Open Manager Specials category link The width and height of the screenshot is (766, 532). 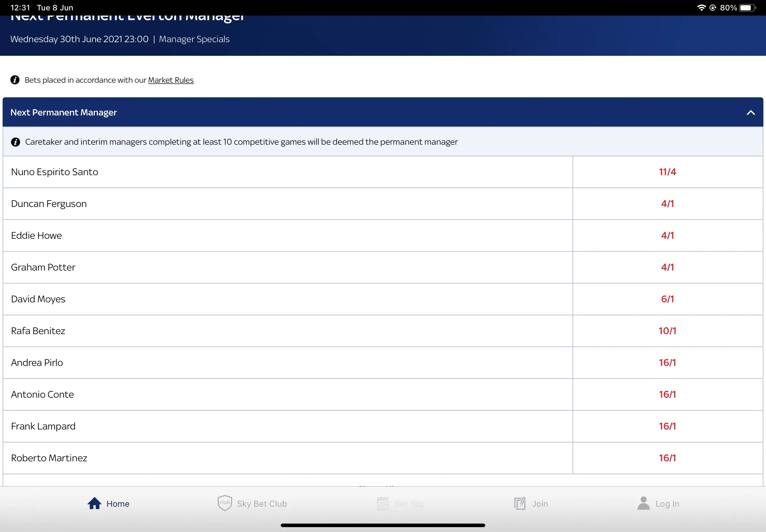point(194,39)
